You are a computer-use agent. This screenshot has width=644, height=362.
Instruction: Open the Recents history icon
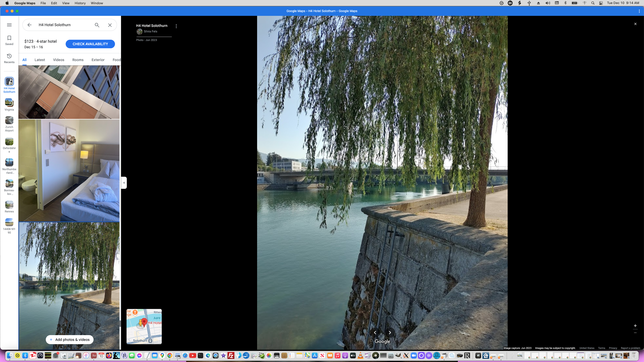coord(9,58)
